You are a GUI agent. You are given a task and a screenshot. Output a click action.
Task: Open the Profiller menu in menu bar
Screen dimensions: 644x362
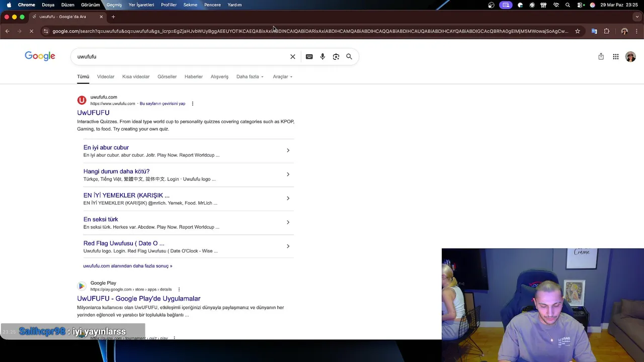[x=169, y=5]
